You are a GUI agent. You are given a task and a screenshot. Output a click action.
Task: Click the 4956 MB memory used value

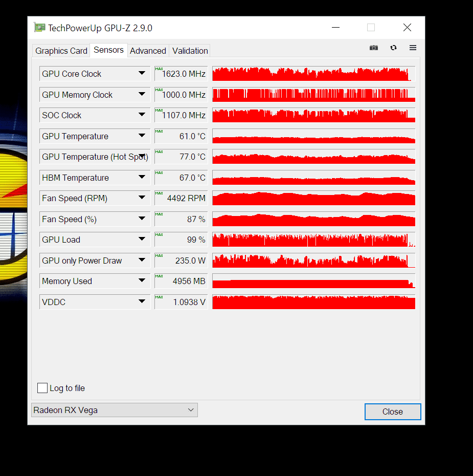[181, 281]
